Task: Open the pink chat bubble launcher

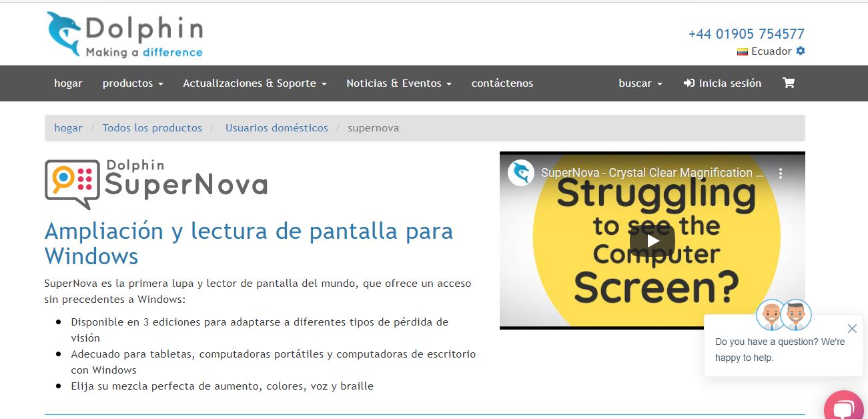Action: pyautogui.click(x=845, y=407)
